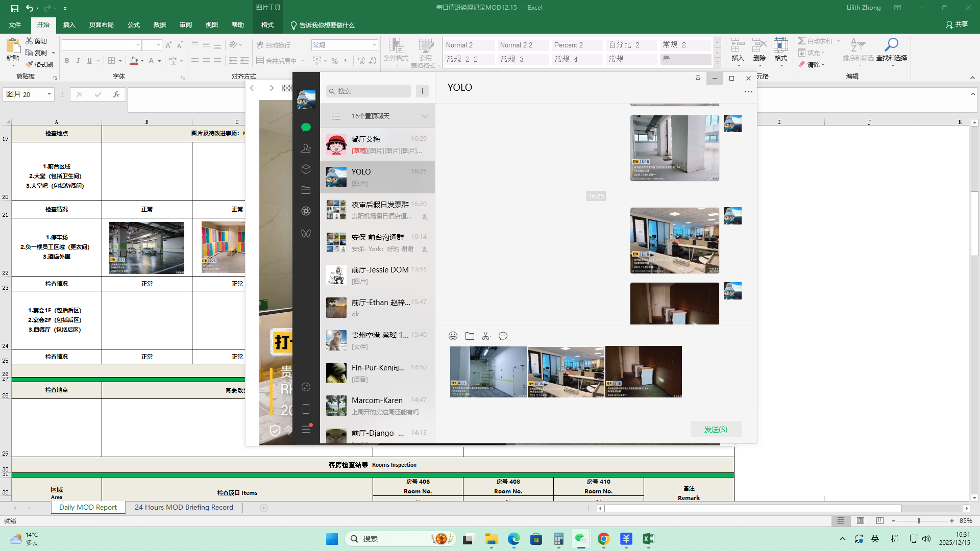Switch to 24 Hours MOD Briefing Record sheet

click(x=184, y=507)
